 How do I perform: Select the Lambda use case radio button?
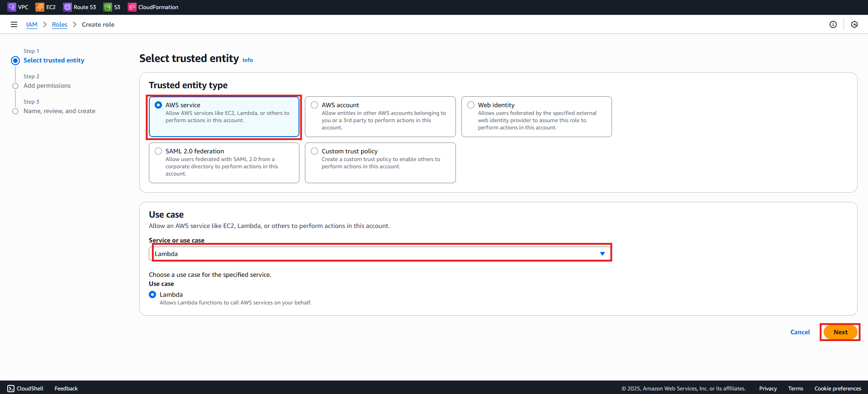click(152, 294)
